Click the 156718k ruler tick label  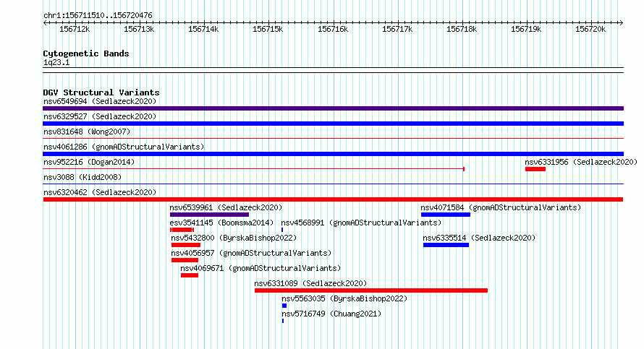tap(462, 30)
